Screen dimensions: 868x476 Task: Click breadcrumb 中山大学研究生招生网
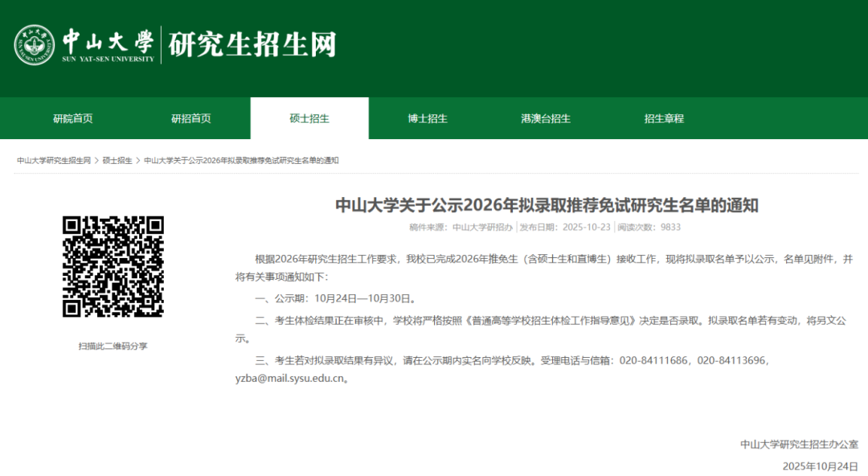(54, 161)
